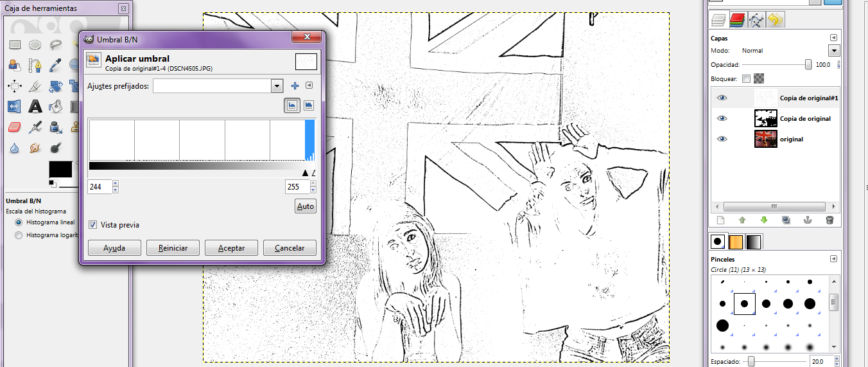
Task: Select the Airbrush tool
Action: [x=35, y=127]
